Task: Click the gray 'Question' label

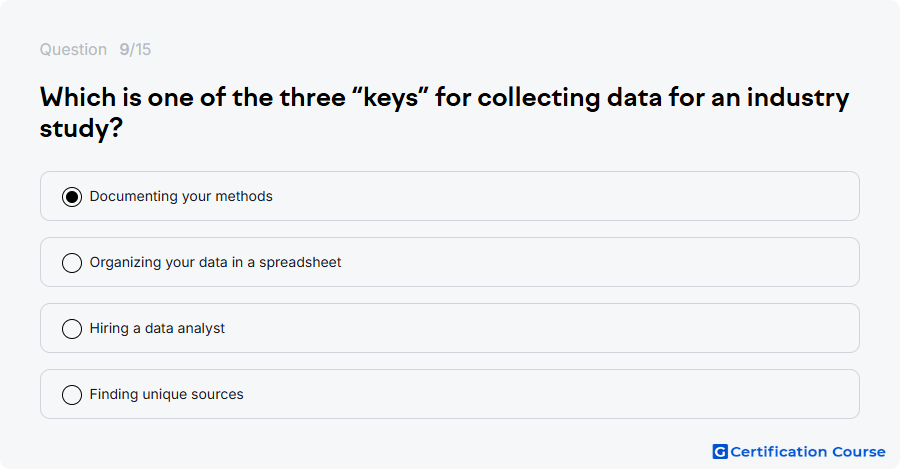Action: pos(73,49)
